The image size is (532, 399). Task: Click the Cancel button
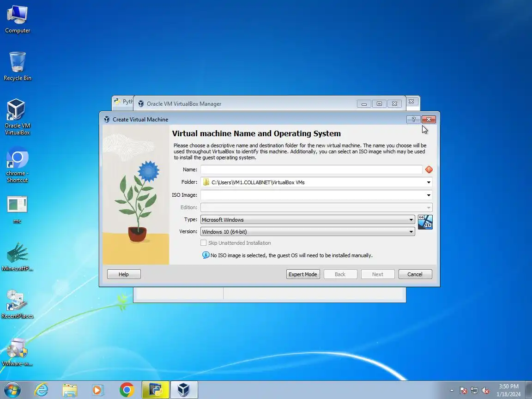[415, 274]
